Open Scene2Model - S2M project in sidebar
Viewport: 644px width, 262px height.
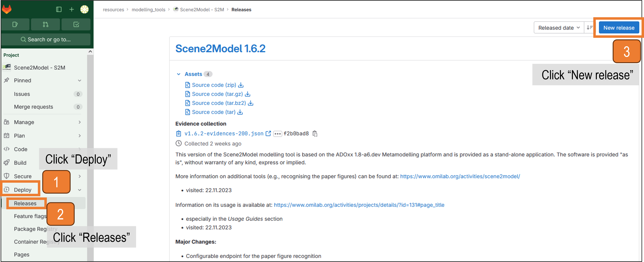[x=39, y=68]
